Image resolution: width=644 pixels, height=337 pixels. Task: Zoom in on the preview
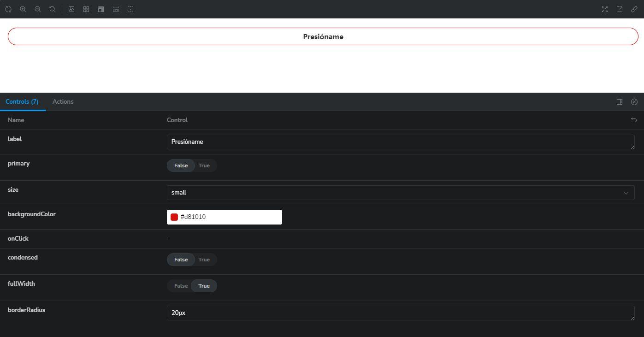tap(23, 9)
